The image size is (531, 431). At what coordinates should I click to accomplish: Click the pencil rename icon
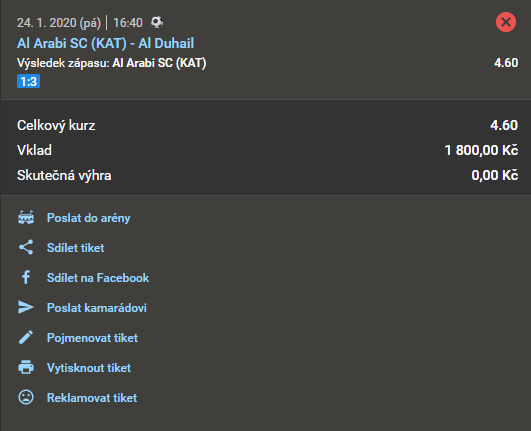tap(26, 337)
